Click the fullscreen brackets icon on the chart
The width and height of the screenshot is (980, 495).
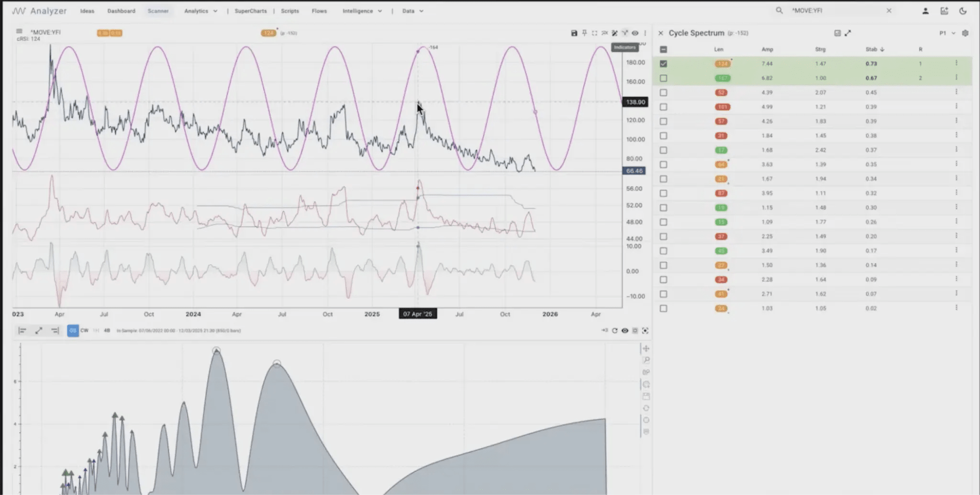594,33
